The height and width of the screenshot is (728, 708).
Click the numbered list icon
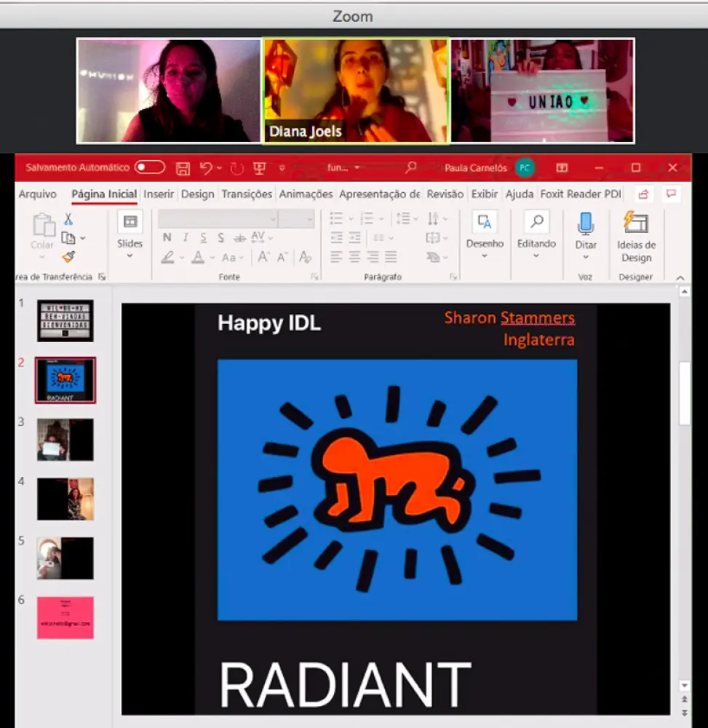(367, 218)
